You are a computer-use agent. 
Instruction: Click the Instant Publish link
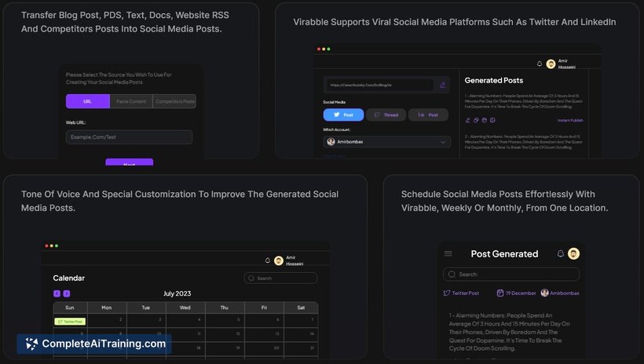pyautogui.click(x=570, y=120)
